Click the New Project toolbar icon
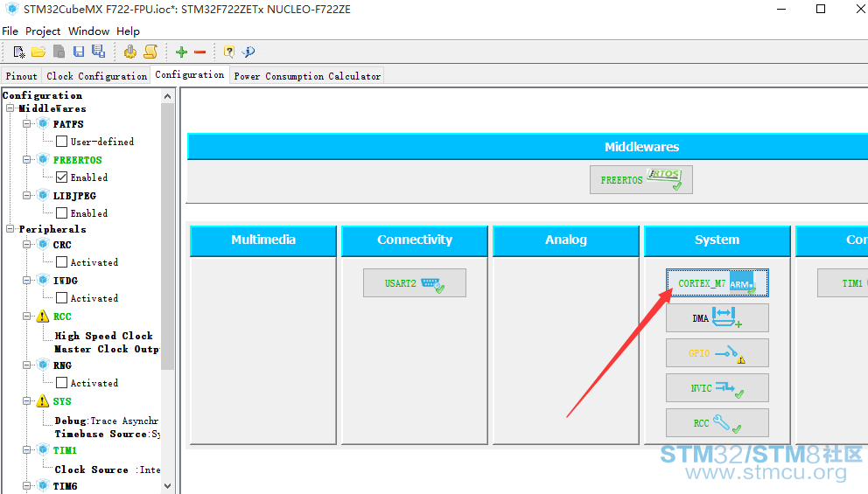 pos(19,52)
